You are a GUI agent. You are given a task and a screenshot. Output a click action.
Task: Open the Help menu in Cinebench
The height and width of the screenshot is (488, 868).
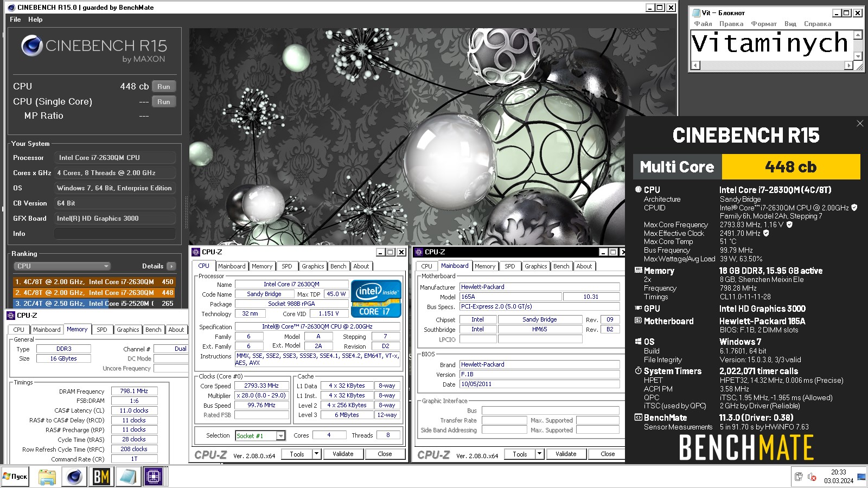pos(35,20)
